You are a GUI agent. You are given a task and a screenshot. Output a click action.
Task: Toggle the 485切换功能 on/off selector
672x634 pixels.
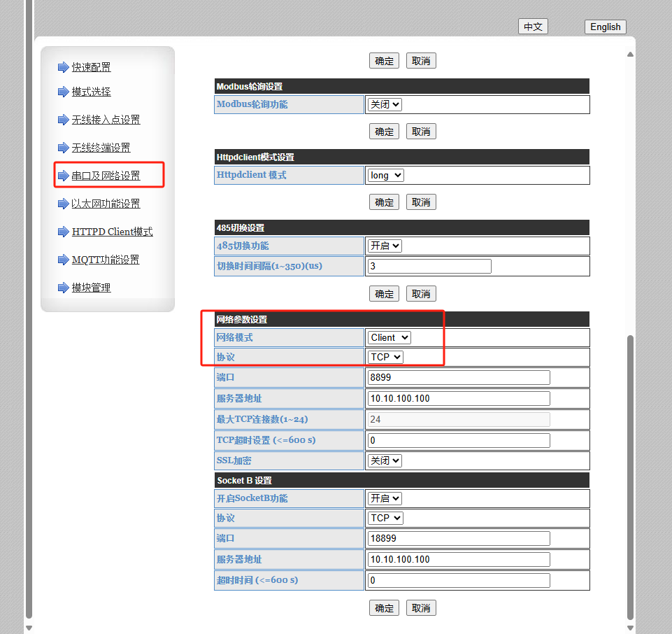click(385, 246)
